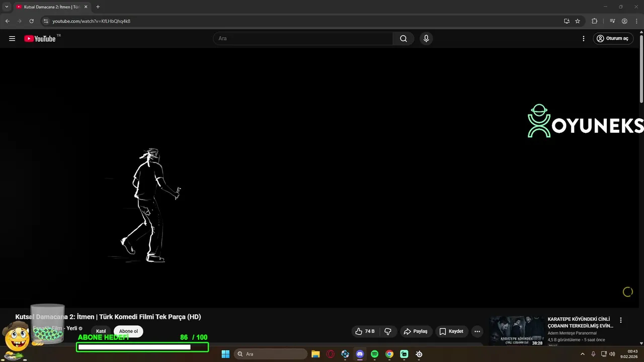644x362 pixels.
Task: Open Google Chrome from taskbar
Action: click(x=389, y=354)
